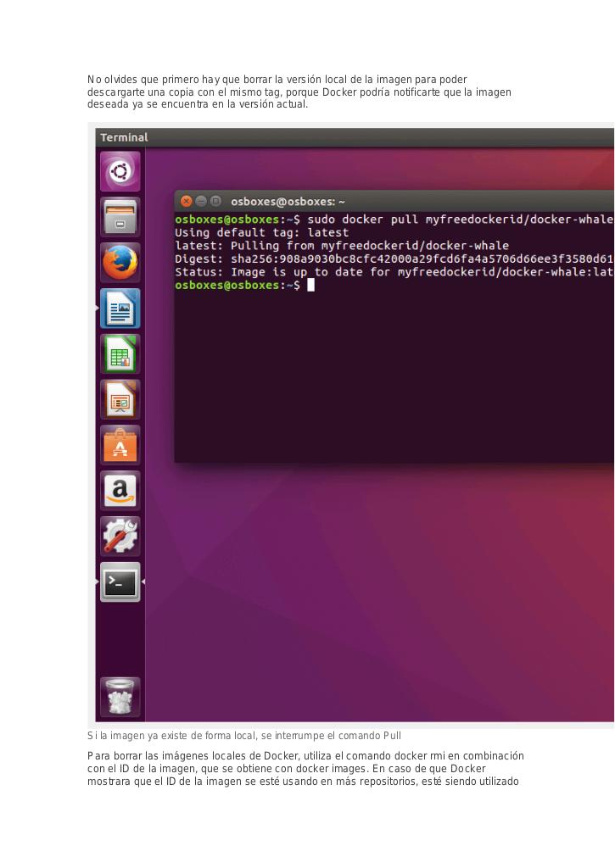
Task: Open LibreOffice Writer launcher icon
Action: click(120, 309)
